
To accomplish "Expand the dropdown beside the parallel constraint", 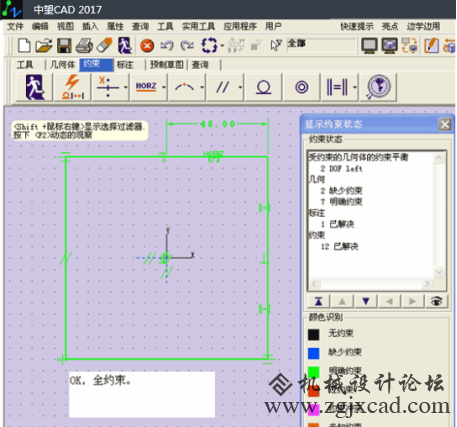I will tap(240, 87).
